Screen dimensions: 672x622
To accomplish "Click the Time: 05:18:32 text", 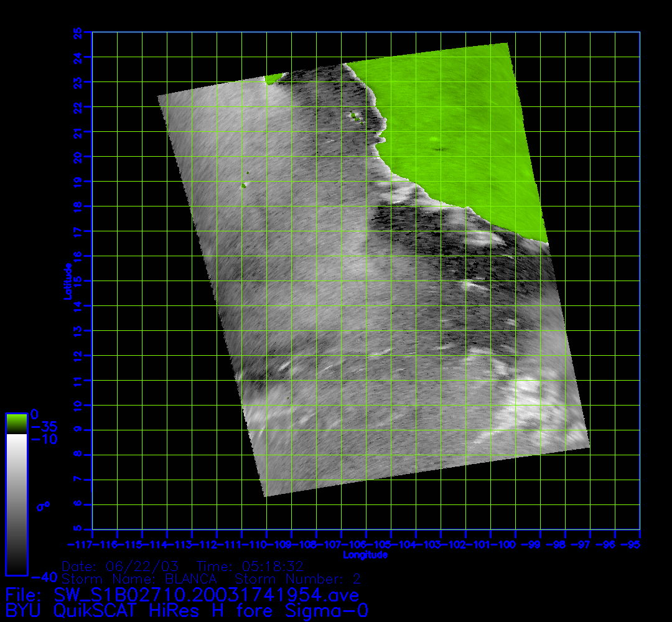I will (x=250, y=566).
